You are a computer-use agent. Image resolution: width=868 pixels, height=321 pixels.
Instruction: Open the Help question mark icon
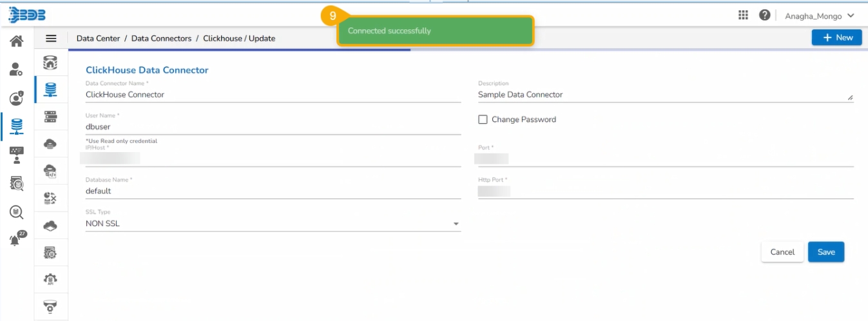pos(764,15)
